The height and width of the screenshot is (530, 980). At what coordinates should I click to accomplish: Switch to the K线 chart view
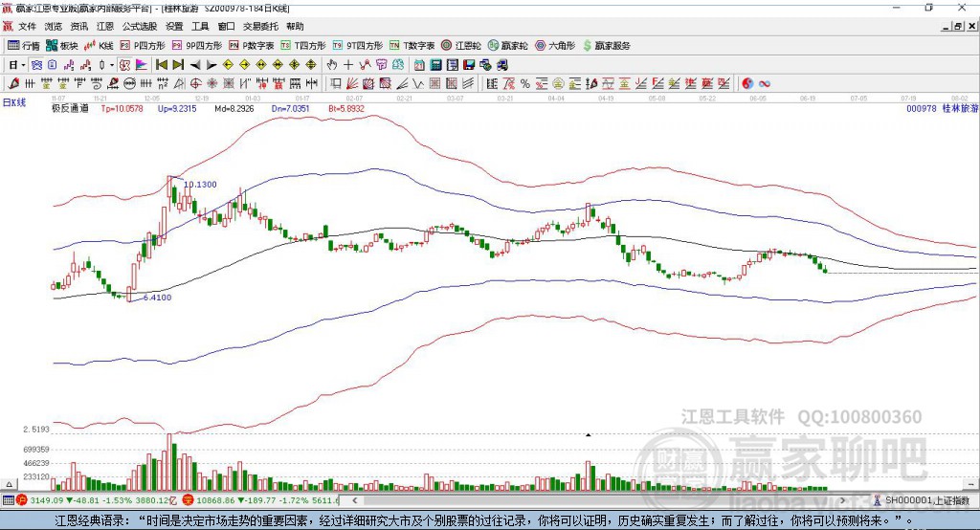point(99,46)
